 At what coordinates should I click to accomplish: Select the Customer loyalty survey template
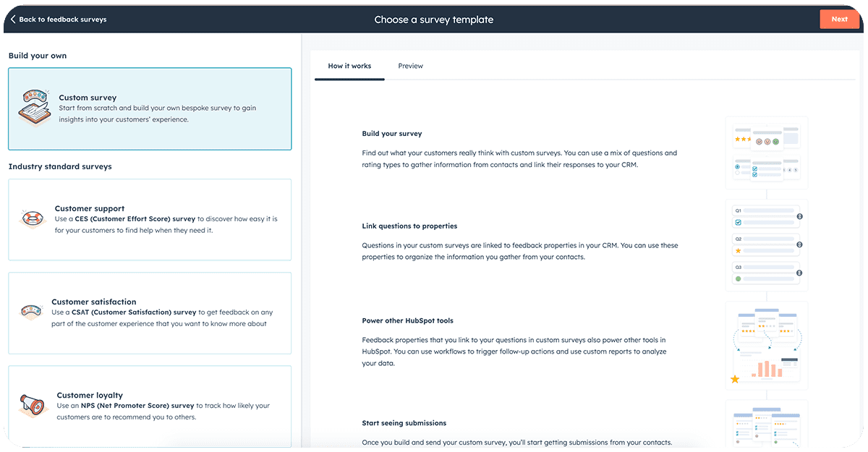150,406
